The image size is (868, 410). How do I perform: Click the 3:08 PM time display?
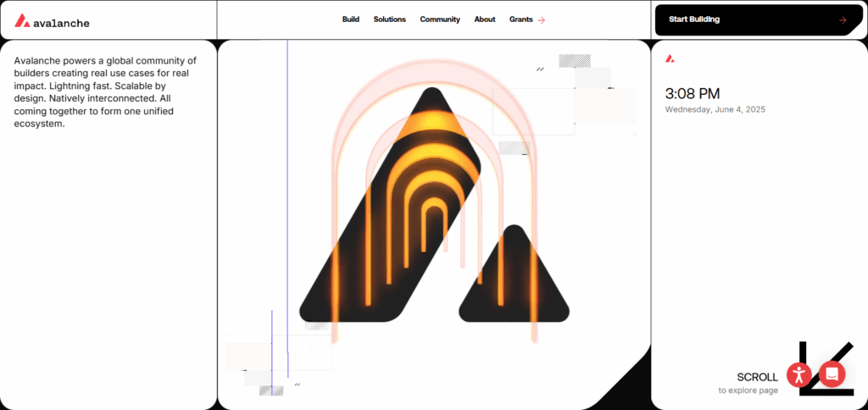point(693,93)
